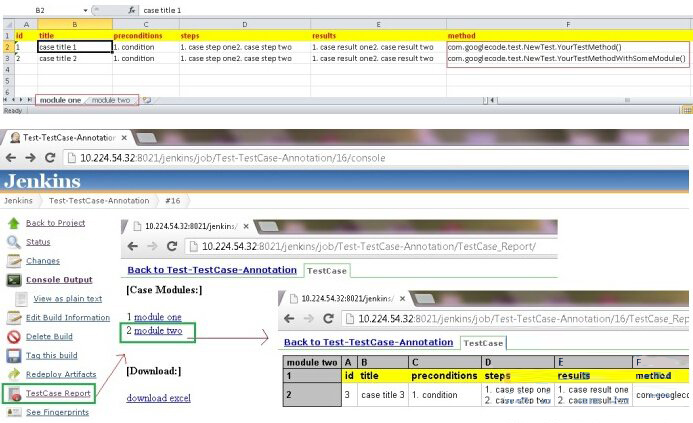Click the Console Output terminal icon
Screen dimensions: 693x423
click(x=13, y=280)
